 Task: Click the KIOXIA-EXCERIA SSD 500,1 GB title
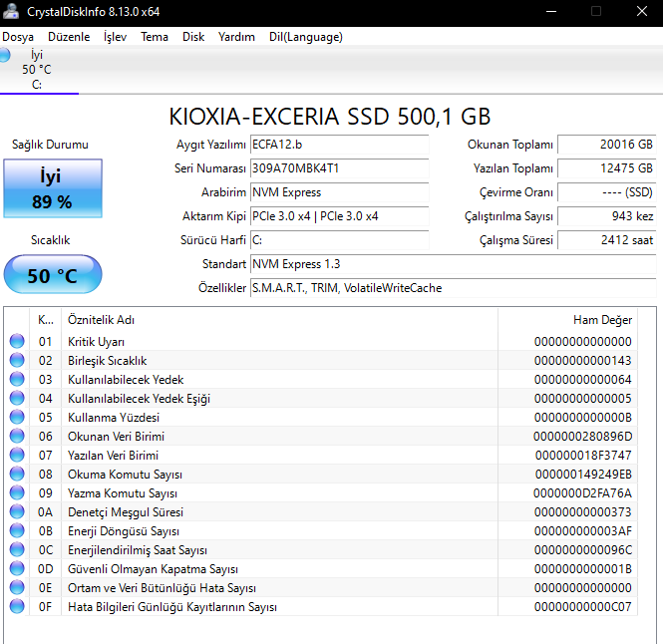(x=330, y=117)
